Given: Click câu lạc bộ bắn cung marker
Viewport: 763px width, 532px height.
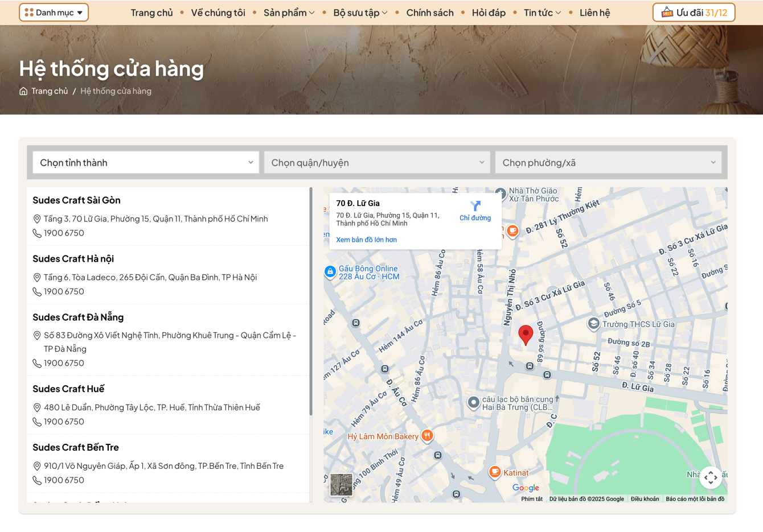Looking at the screenshot, I should pyautogui.click(x=473, y=403).
